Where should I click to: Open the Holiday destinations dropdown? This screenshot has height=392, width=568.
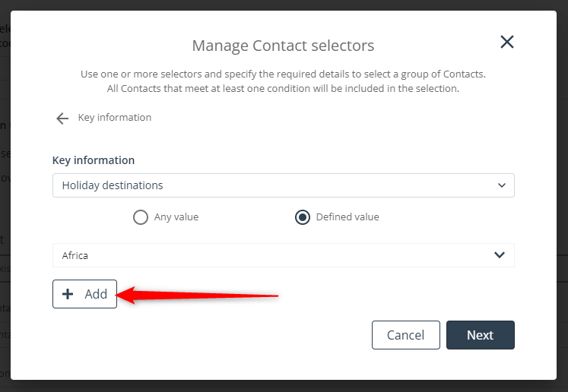pos(284,185)
